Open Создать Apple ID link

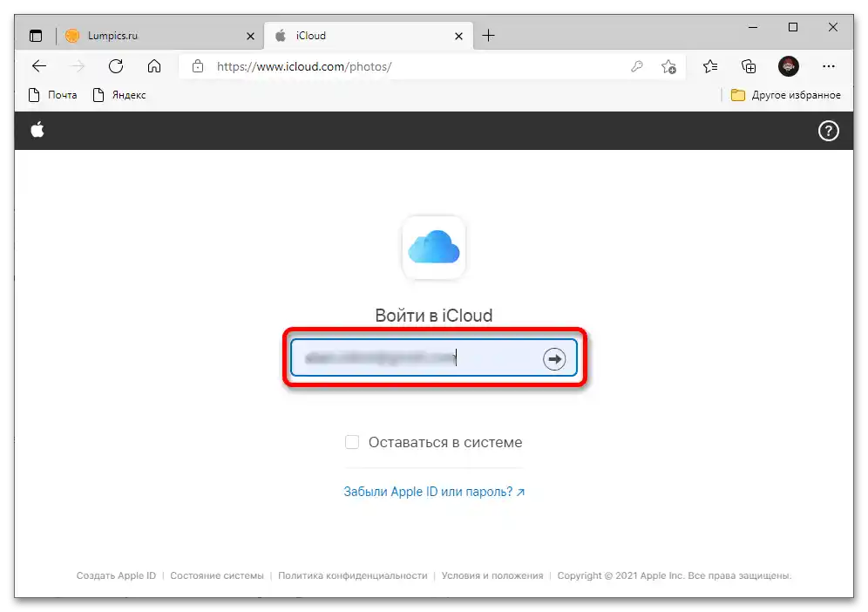pos(116,575)
